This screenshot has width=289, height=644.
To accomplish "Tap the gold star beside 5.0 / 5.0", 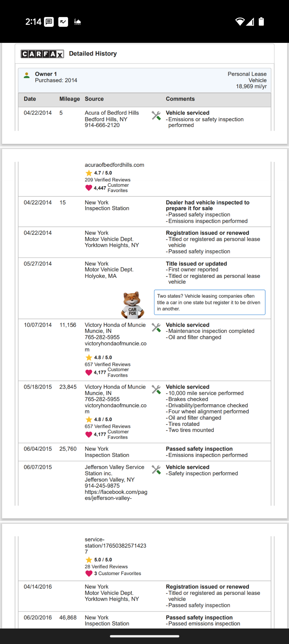I will point(89,560).
